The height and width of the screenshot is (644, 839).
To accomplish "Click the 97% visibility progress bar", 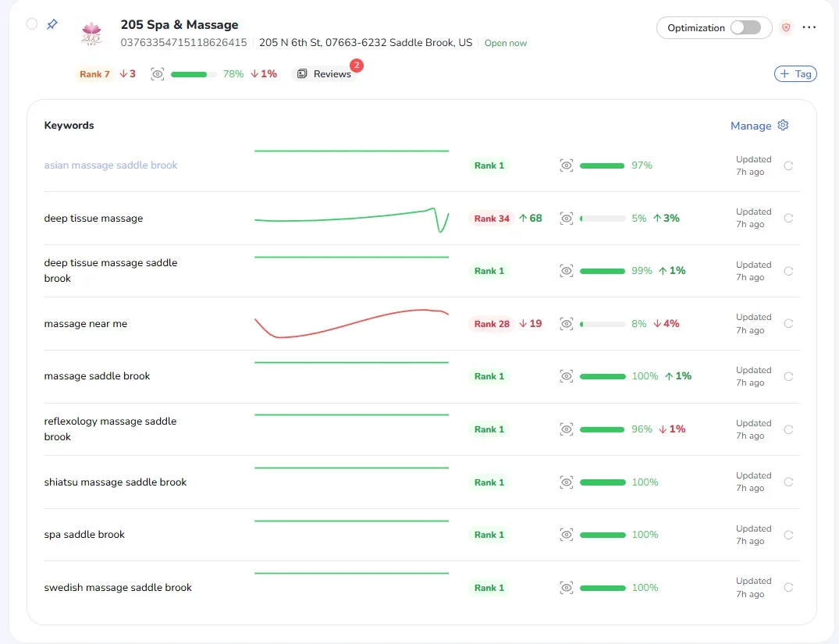I will [x=602, y=165].
